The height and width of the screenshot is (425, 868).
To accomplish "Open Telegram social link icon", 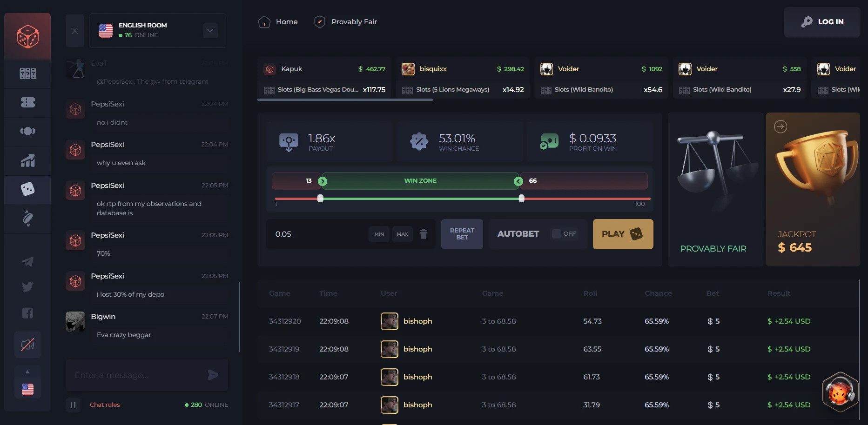I will coord(27,261).
